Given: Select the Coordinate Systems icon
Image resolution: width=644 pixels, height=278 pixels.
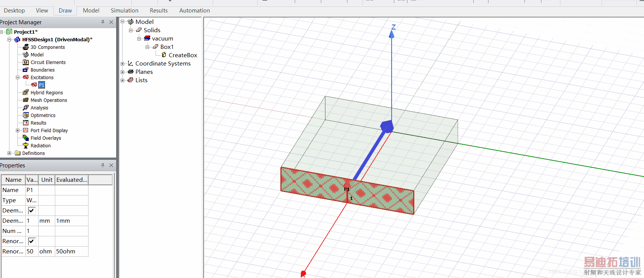Looking at the screenshot, I should pos(131,63).
